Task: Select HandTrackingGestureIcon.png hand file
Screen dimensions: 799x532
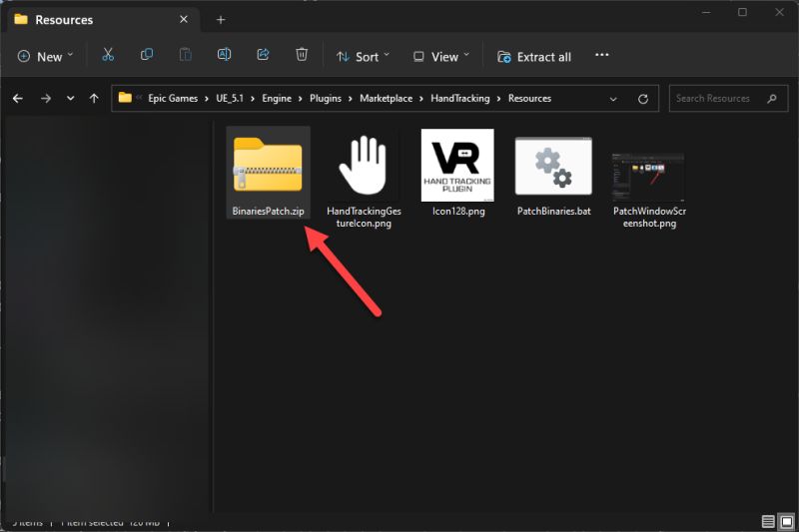Action: pos(364,180)
